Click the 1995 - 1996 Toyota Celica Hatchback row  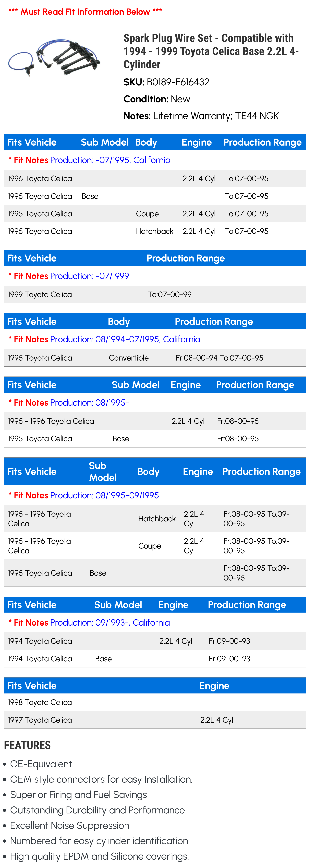pyautogui.click(x=155, y=519)
